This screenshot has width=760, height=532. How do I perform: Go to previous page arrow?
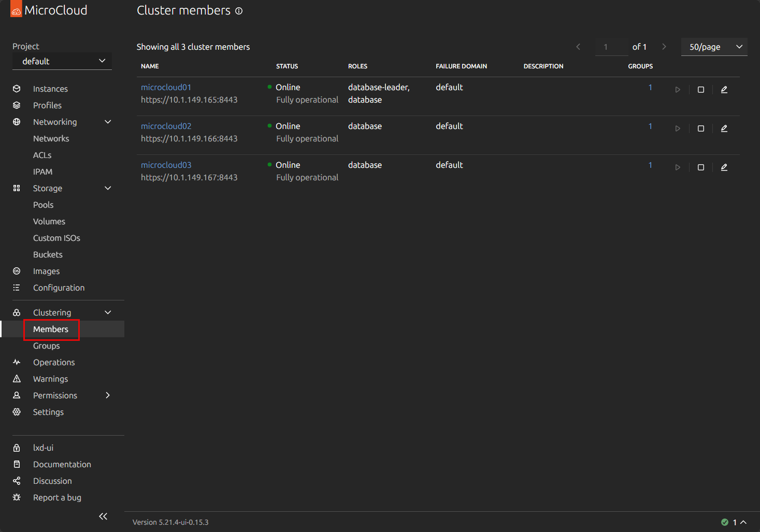(x=578, y=47)
